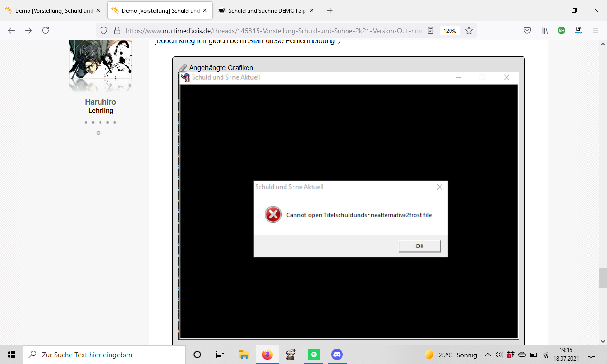The width and height of the screenshot is (607, 364).
Task: Expand the hidden system tray icons
Action: pos(487,355)
